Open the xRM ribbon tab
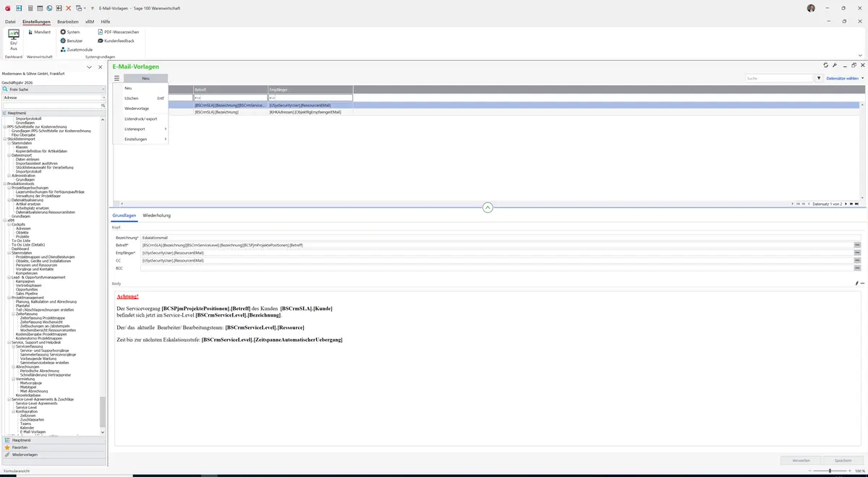 90,22
